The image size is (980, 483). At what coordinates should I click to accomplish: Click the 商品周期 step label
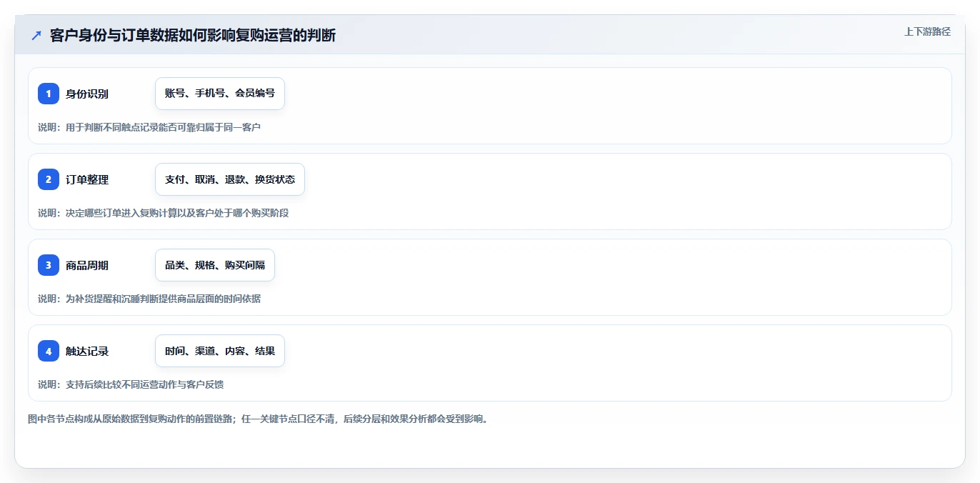point(87,265)
